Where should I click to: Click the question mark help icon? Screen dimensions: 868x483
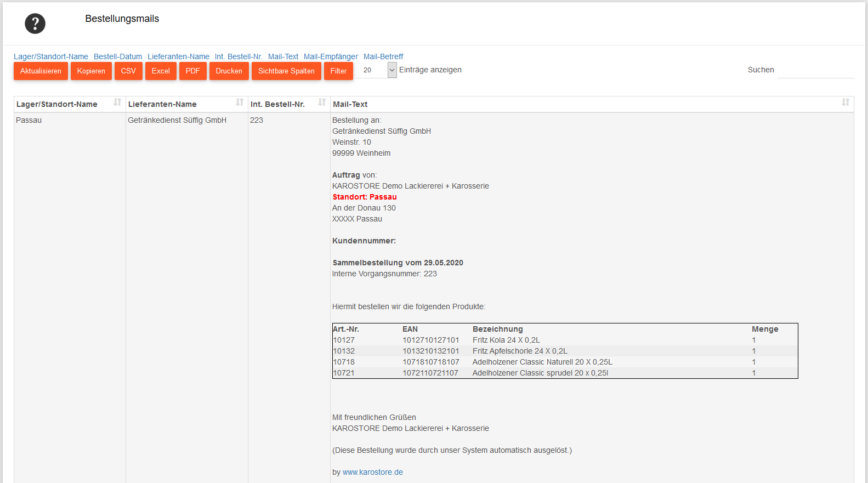(x=35, y=24)
